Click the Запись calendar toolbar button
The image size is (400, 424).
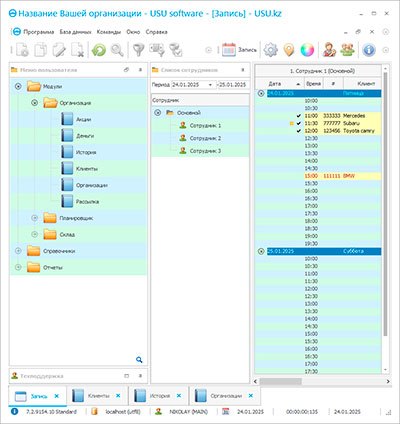coord(239,50)
